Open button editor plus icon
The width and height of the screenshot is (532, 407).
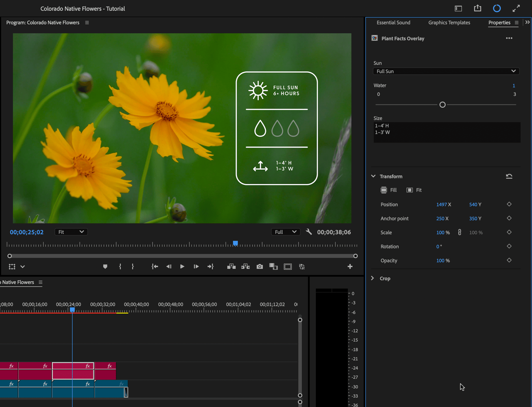(x=350, y=266)
